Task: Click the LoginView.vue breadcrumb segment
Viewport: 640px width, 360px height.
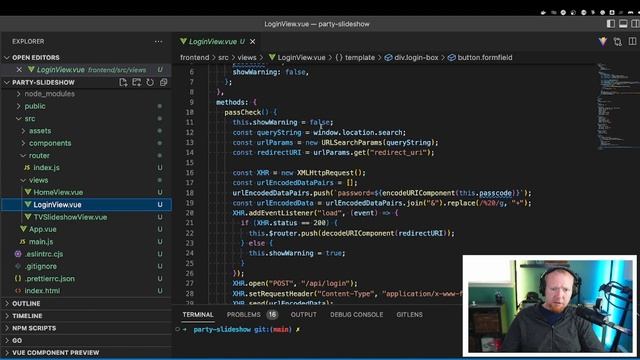Action: [301, 58]
